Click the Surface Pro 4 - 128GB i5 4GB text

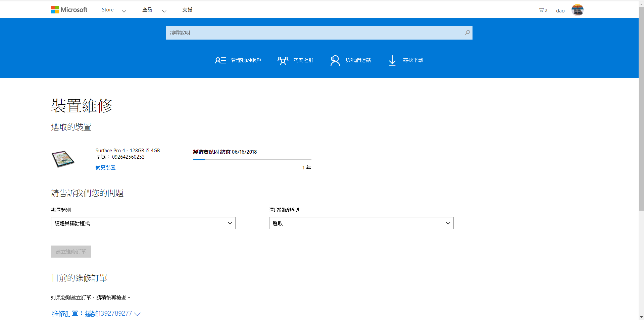[x=128, y=151]
